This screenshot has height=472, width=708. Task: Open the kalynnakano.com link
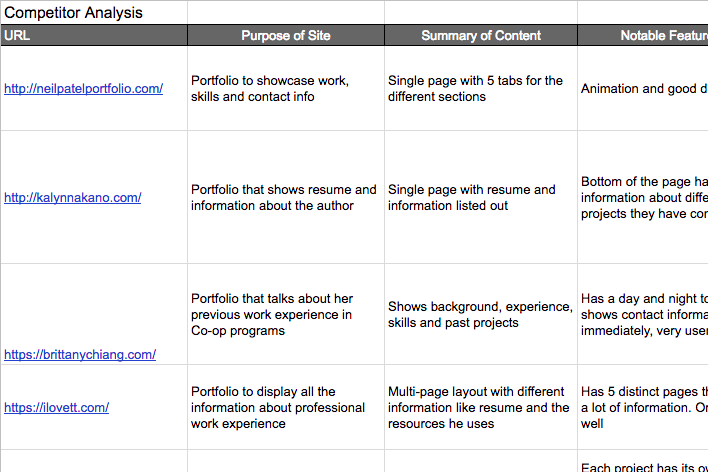pos(73,198)
